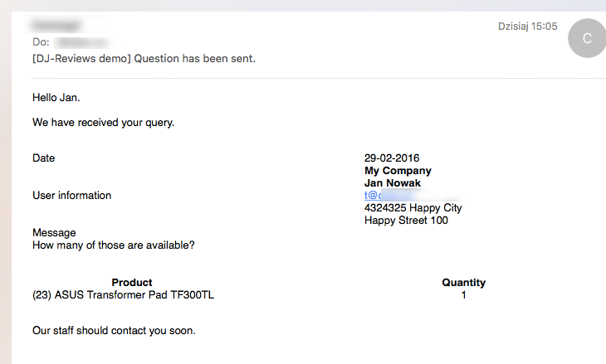Click the bold My Company text
This screenshot has height=364, width=606.
pyautogui.click(x=398, y=171)
